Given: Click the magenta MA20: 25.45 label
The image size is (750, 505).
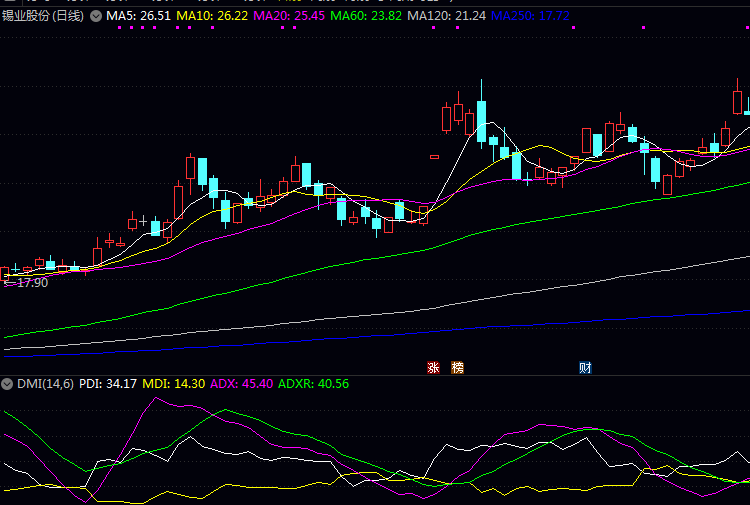Looking at the screenshot, I should [289, 16].
